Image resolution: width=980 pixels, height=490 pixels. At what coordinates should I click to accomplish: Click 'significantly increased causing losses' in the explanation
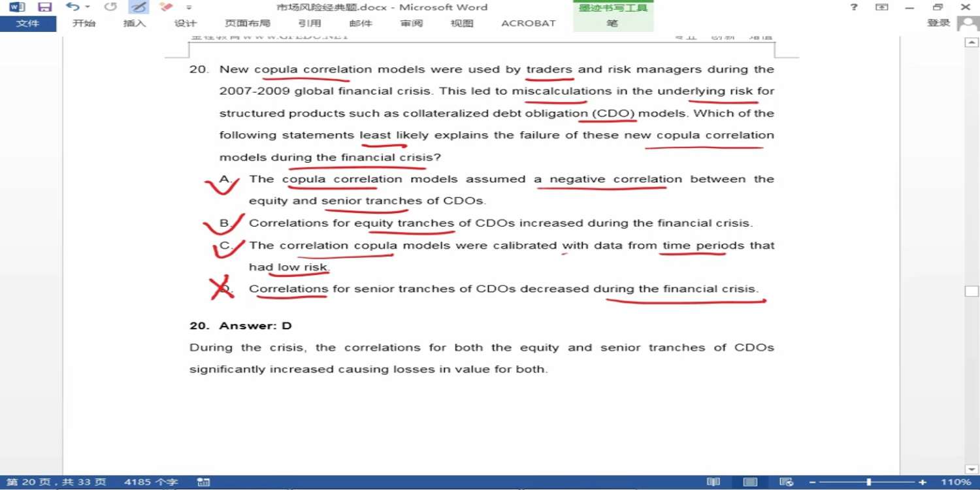click(312, 369)
